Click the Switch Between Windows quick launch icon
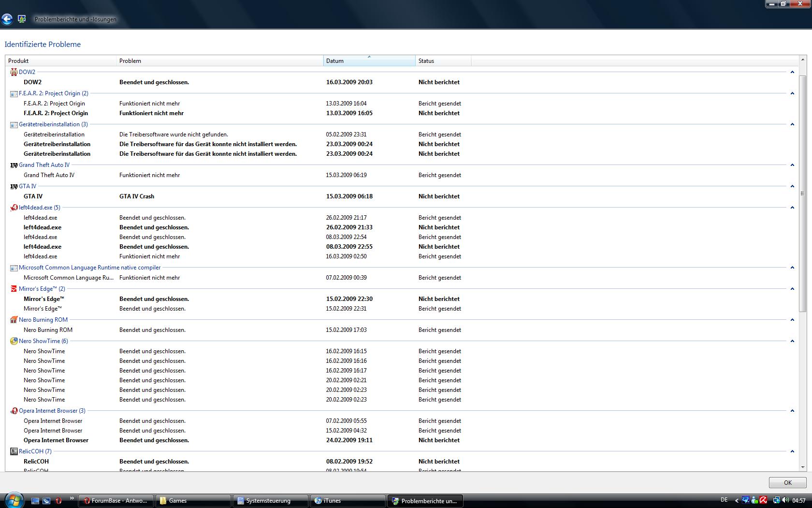Screen dimensions: 812x508 pos(46,501)
